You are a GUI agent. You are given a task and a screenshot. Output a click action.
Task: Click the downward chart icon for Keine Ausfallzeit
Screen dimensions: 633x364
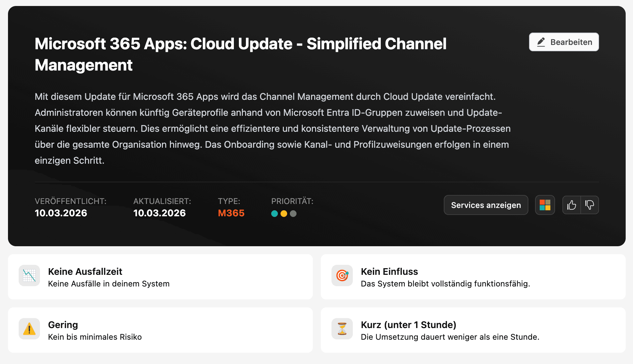point(29,275)
